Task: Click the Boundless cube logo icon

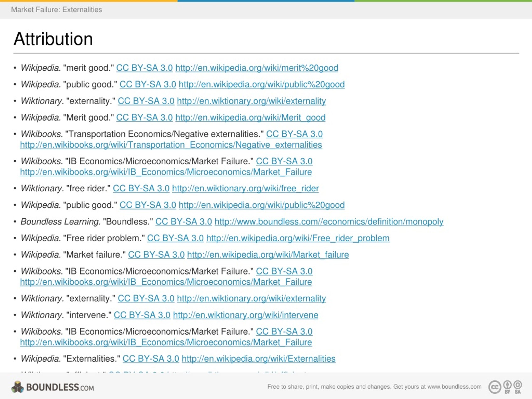Action: click(x=17, y=387)
